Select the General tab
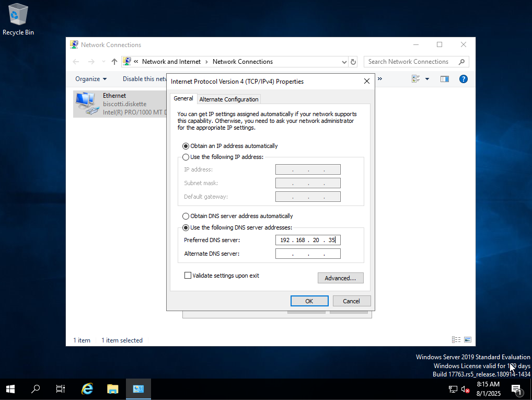 click(x=183, y=98)
